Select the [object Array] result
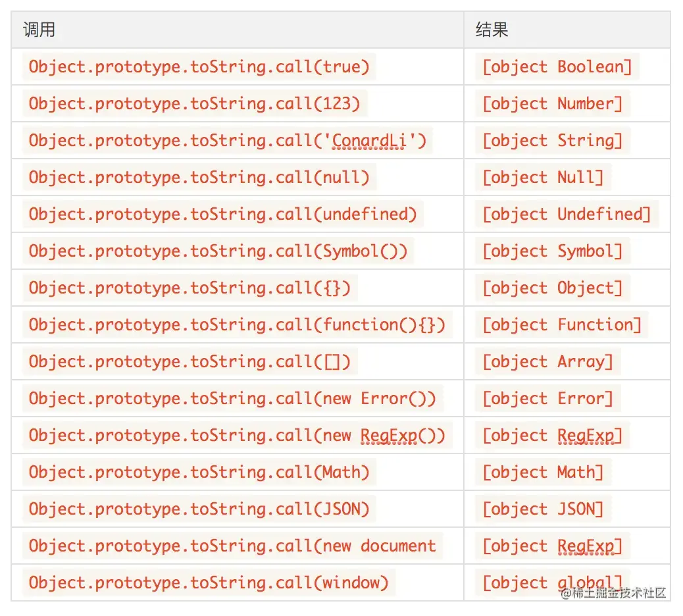 coord(547,361)
